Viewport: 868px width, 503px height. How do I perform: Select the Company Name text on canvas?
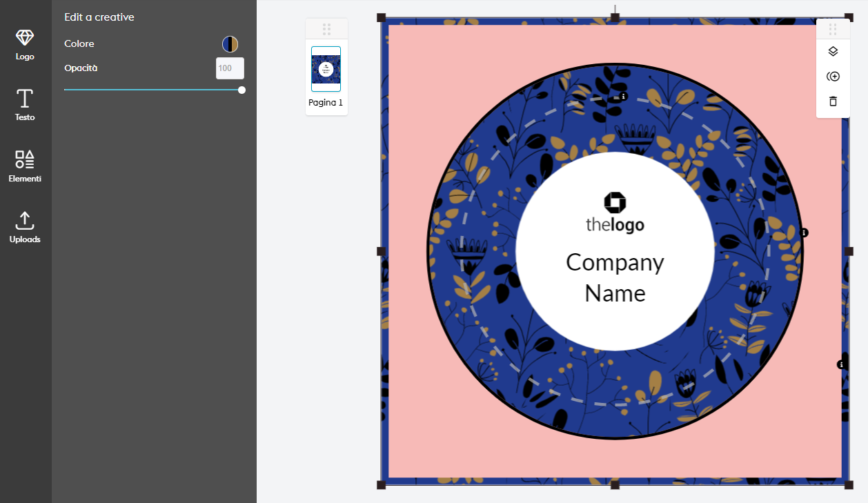[615, 277]
